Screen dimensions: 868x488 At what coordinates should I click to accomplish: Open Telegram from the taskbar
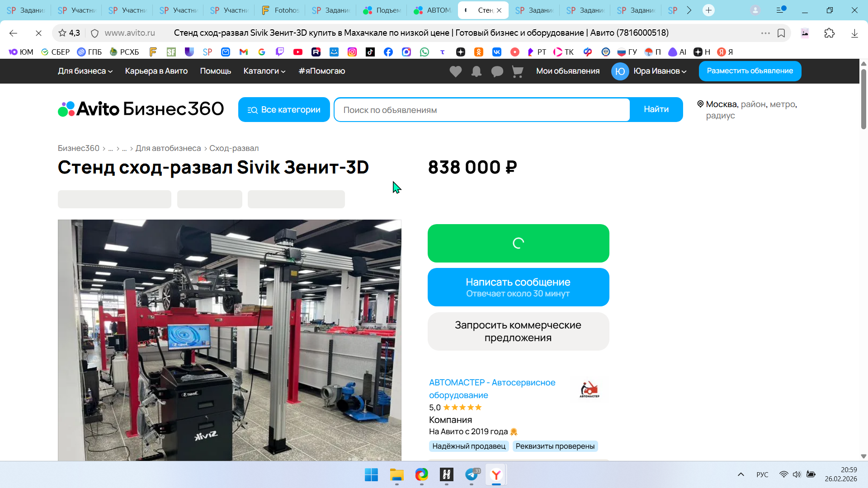tap(471, 474)
